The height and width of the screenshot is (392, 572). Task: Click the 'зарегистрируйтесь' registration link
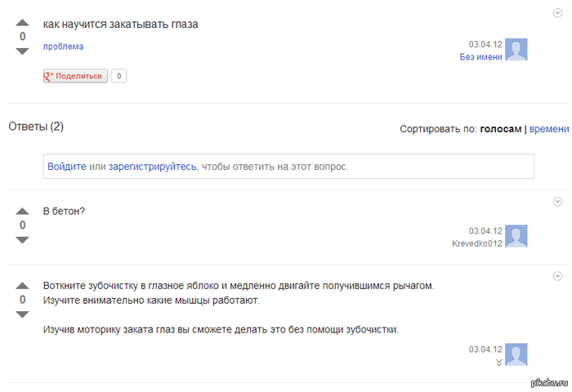pyautogui.click(x=152, y=166)
